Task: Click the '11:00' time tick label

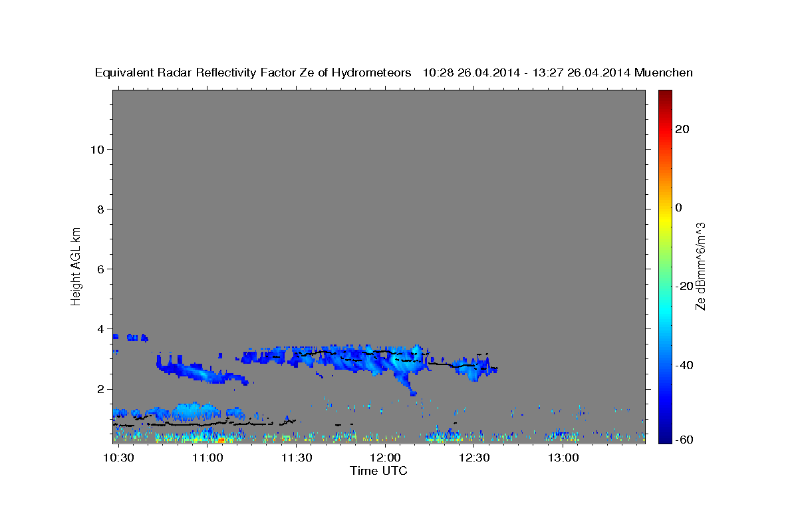Action: 207,458
